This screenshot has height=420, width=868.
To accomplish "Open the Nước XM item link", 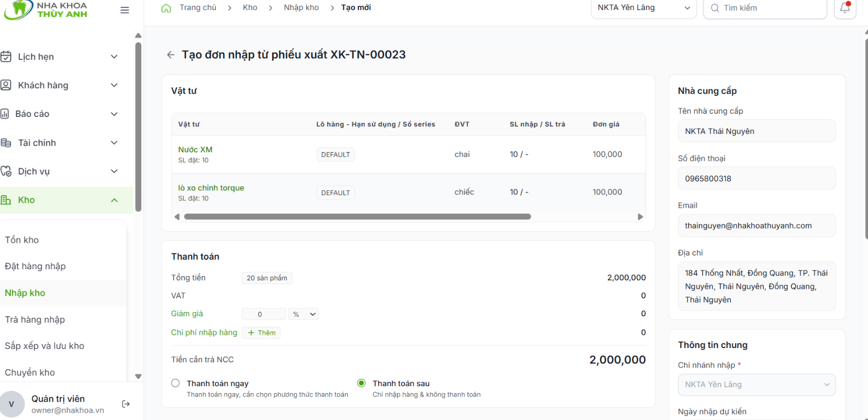I will click(195, 150).
